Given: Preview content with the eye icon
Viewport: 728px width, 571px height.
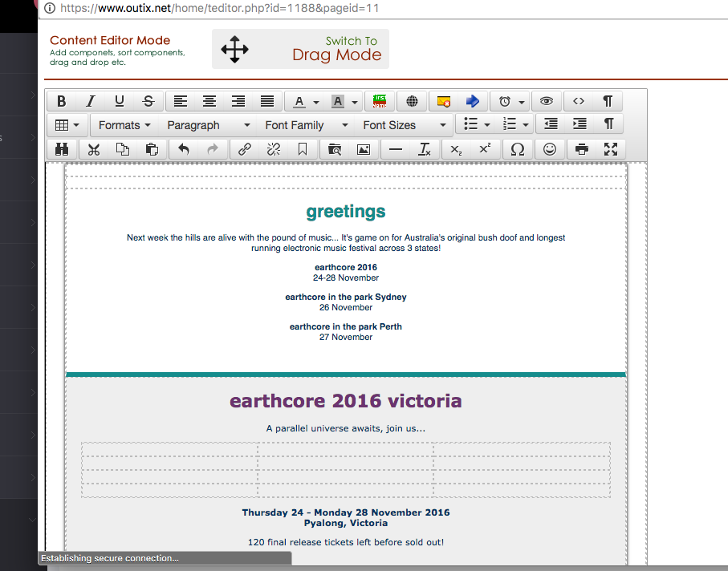Looking at the screenshot, I should tap(547, 101).
